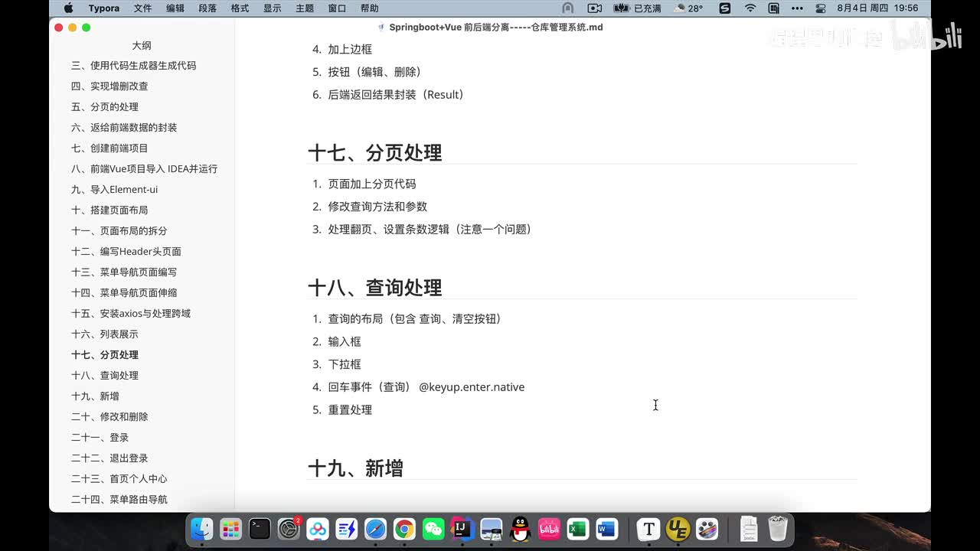Open the Typora application menu
The image size is (980, 551).
(x=103, y=8)
